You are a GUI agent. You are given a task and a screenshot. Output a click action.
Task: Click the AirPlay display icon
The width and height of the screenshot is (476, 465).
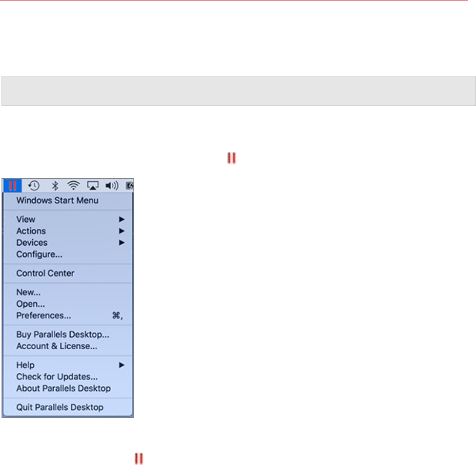[93, 185]
